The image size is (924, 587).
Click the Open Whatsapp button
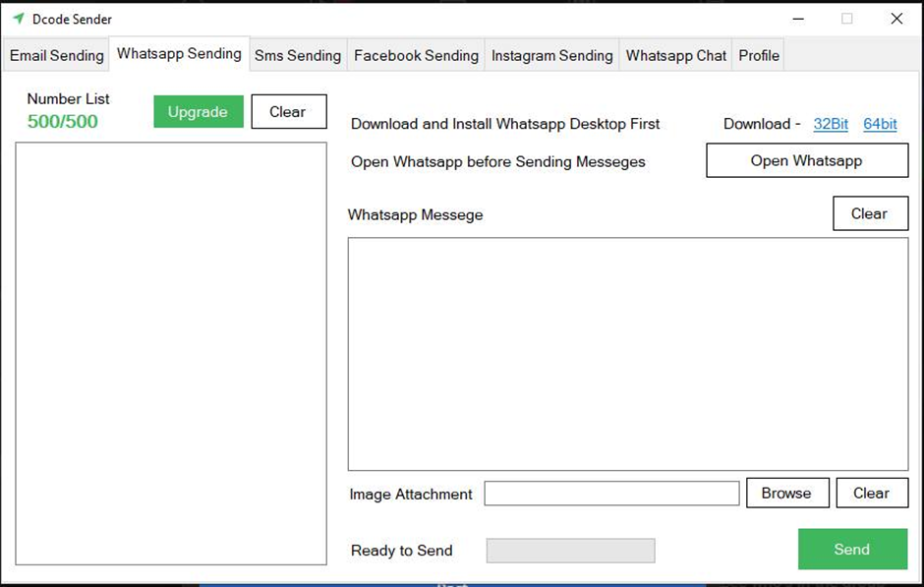coord(807,160)
